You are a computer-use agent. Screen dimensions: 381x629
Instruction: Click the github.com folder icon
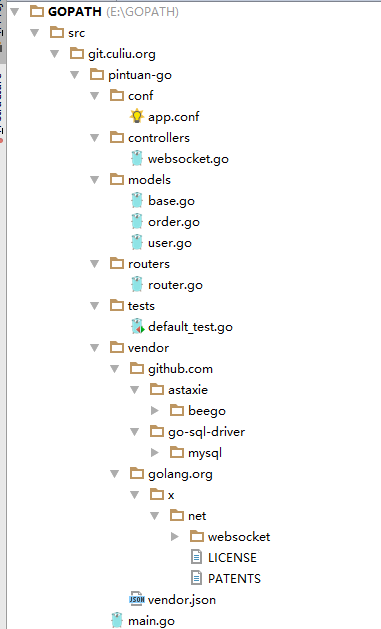pos(137,368)
